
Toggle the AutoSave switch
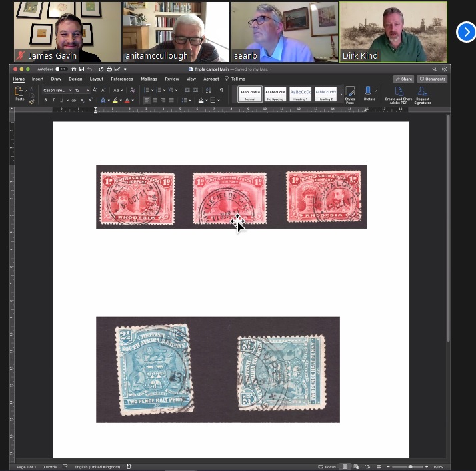(61, 69)
